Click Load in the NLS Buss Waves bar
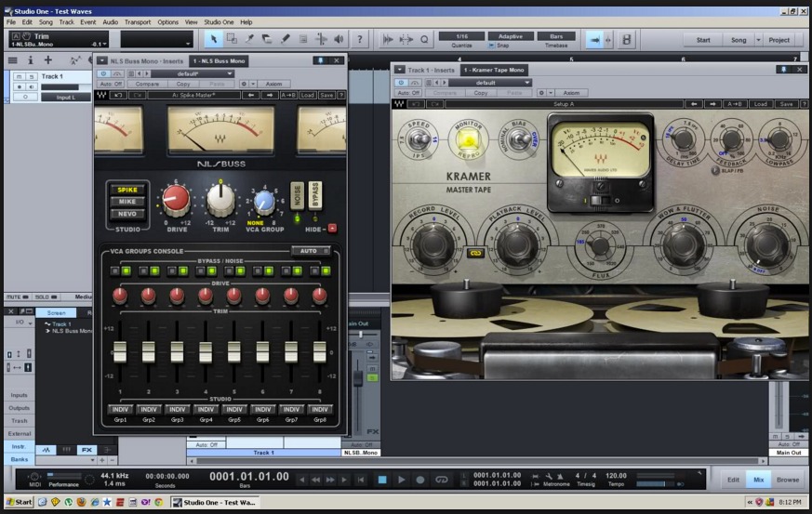Screen dimensions: 812x514 [x=307, y=95]
